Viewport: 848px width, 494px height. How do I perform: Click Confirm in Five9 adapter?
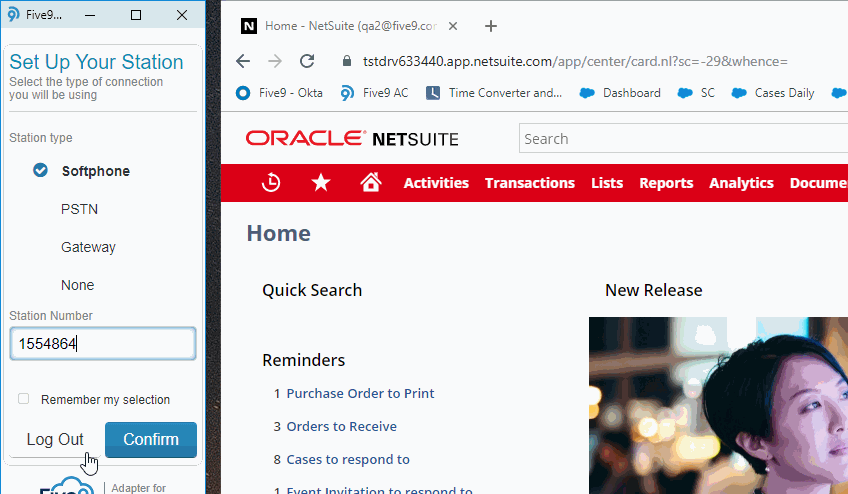pyautogui.click(x=151, y=439)
